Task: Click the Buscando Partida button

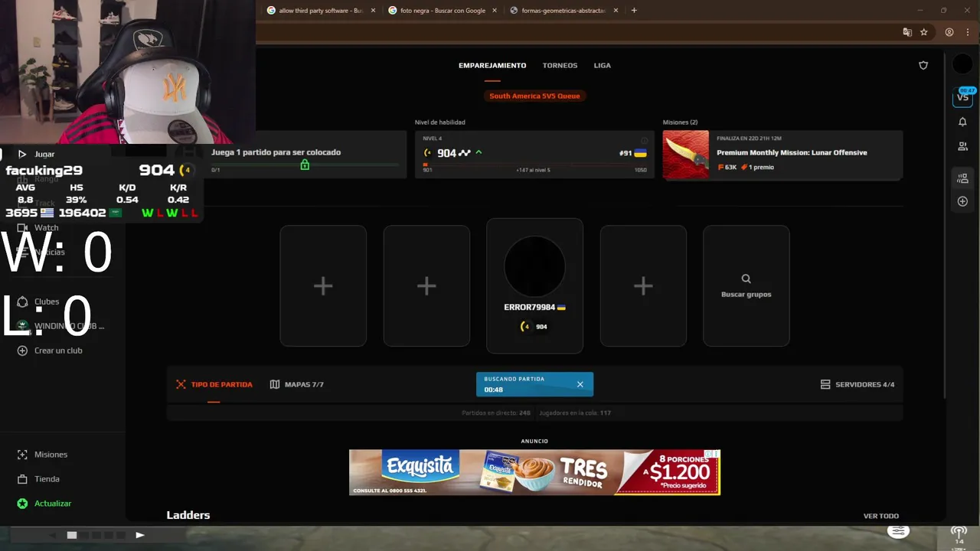Action: pos(534,384)
